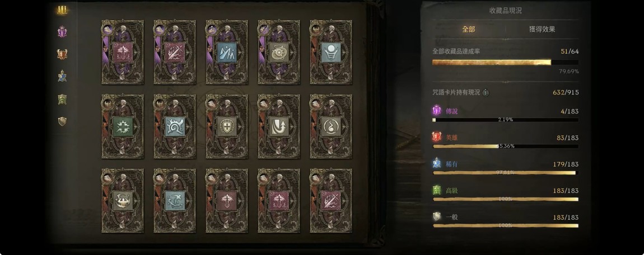Open the blue spiral wave card
644x255 pixels.
pos(175,126)
